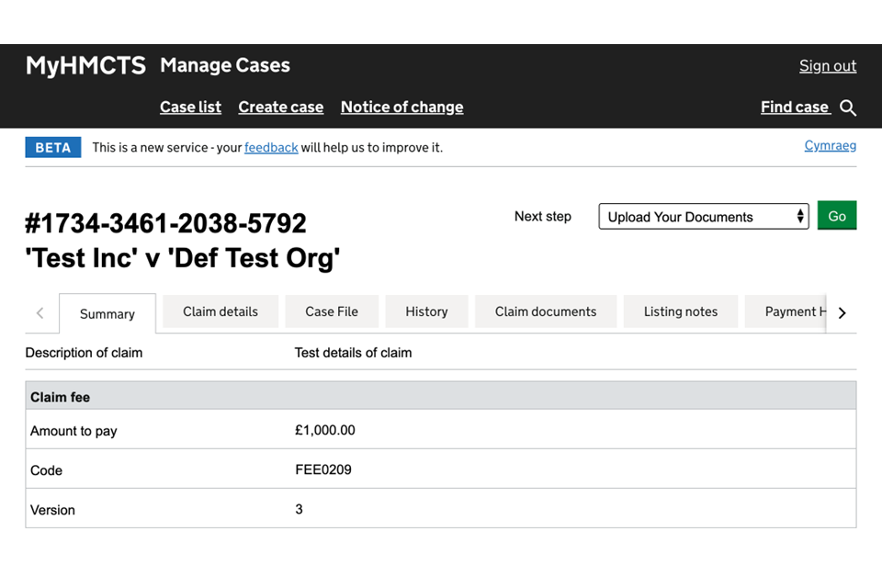Open Notice of change page
Image resolution: width=882 pixels, height=588 pixels.
401,107
